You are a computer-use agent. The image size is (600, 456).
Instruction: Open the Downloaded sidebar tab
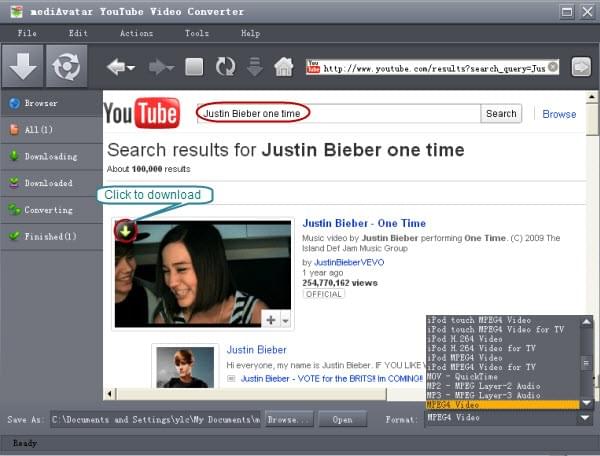point(52,183)
